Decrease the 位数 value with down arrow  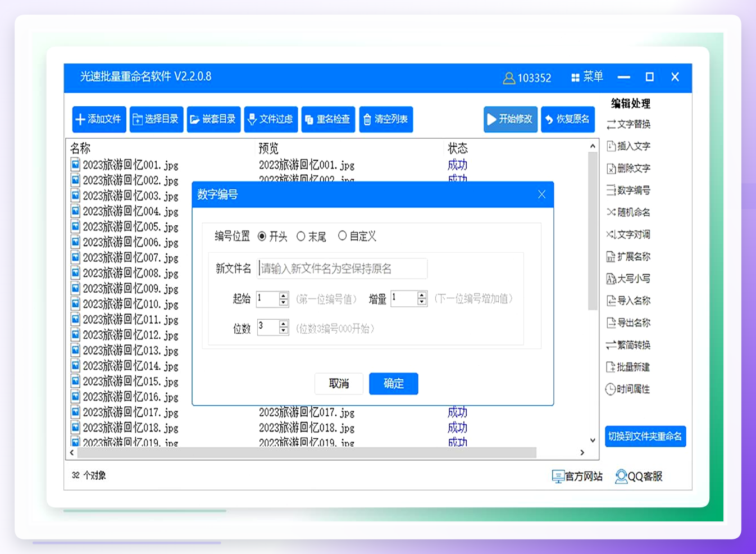284,330
